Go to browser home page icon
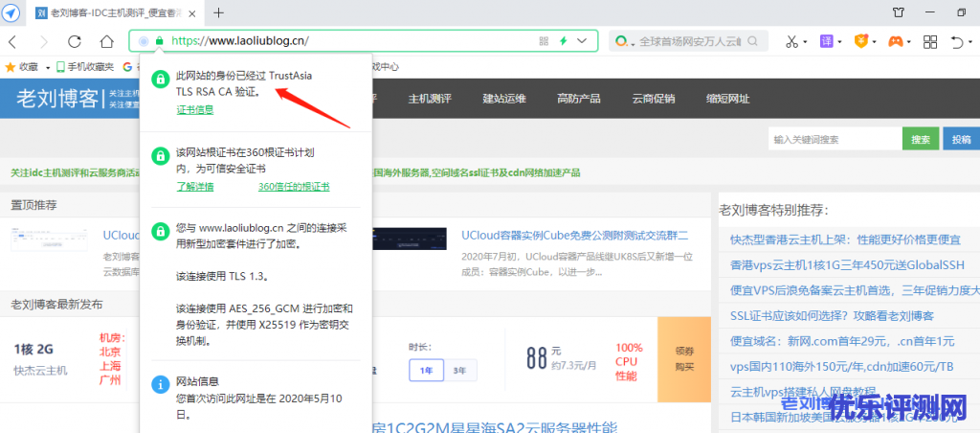This screenshot has width=980, height=433. click(x=106, y=42)
